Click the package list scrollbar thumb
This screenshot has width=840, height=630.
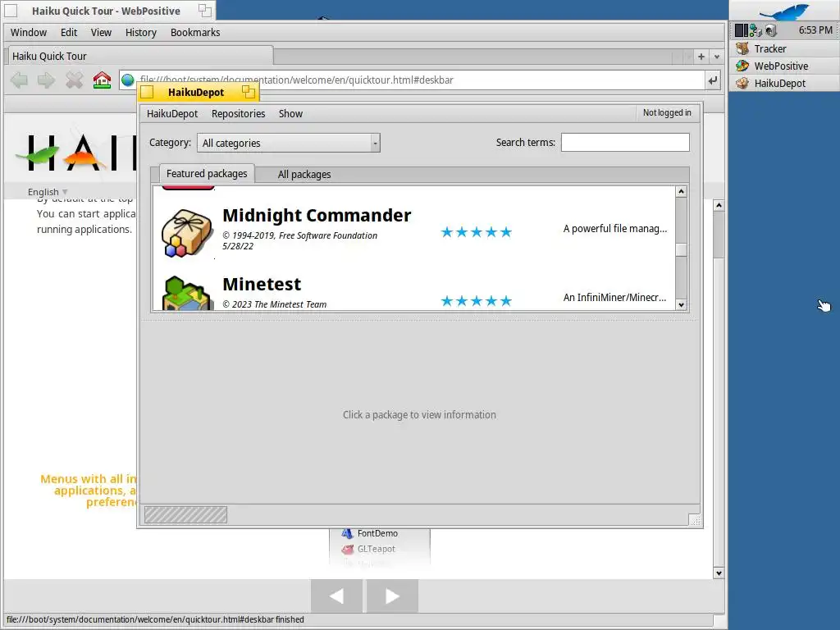coord(681,250)
